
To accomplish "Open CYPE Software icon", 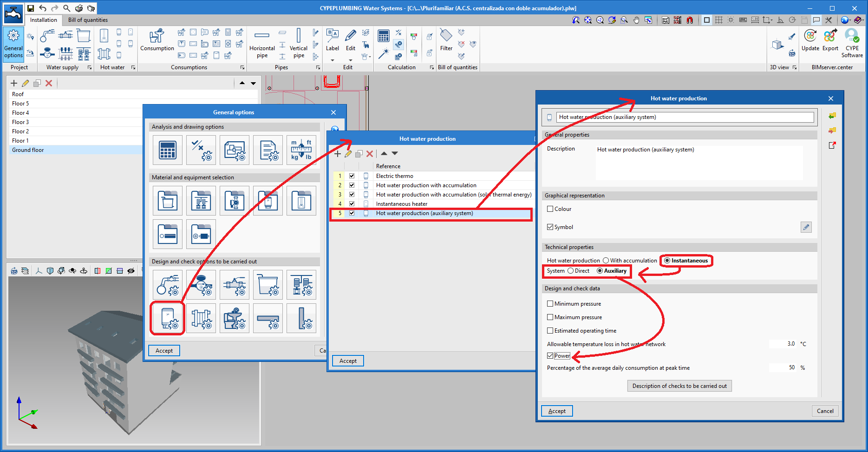I will click(x=852, y=43).
